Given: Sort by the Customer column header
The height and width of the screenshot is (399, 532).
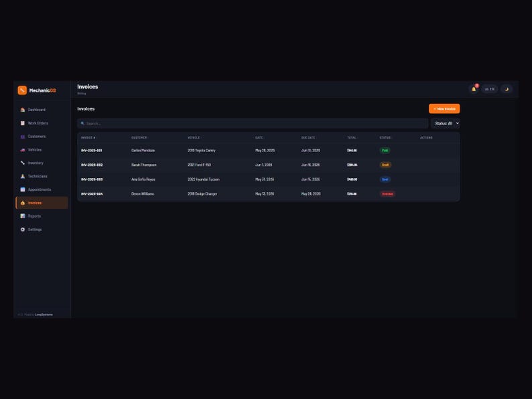Looking at the screenshot, I should point(139,138).
